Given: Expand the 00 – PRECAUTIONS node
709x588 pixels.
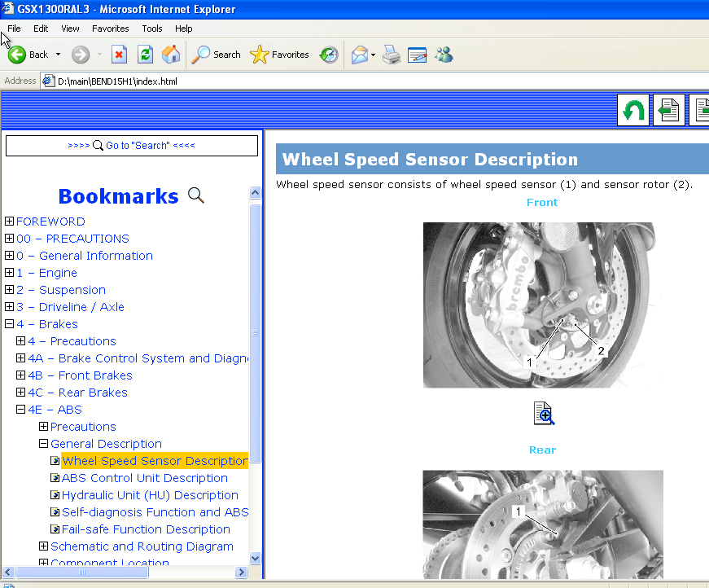Looking at the screenshot, I should (x=9, y=239).
